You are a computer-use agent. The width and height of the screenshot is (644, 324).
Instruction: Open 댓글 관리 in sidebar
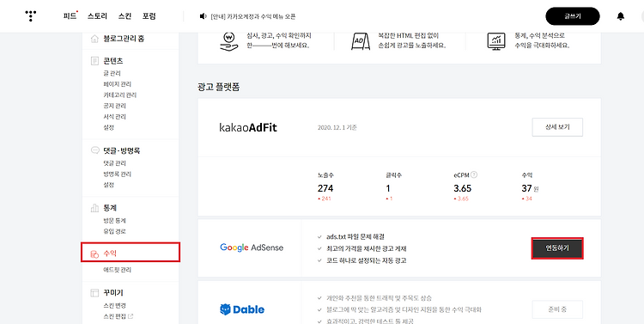114,163
